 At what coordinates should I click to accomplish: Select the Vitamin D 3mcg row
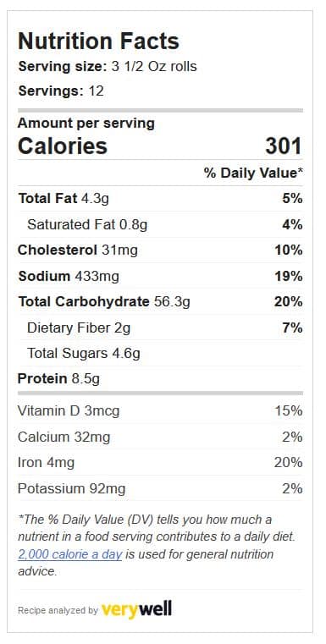coord(160,411)
